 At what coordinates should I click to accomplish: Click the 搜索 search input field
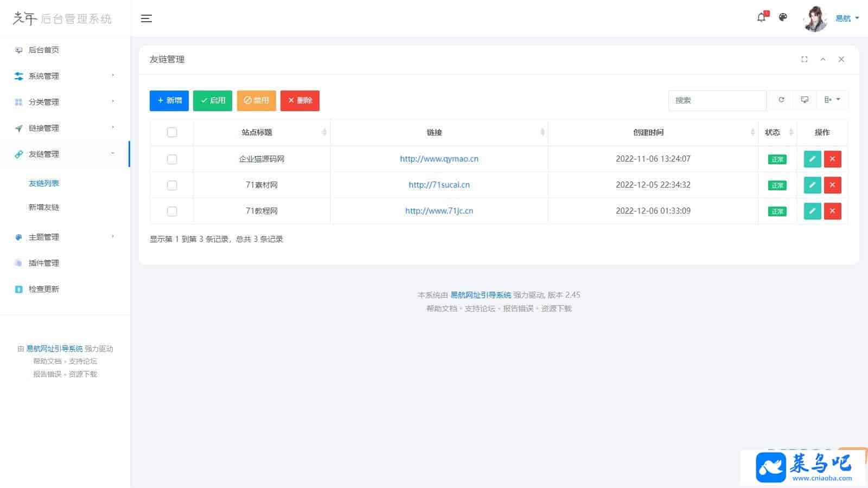click(x=717, y=100)
